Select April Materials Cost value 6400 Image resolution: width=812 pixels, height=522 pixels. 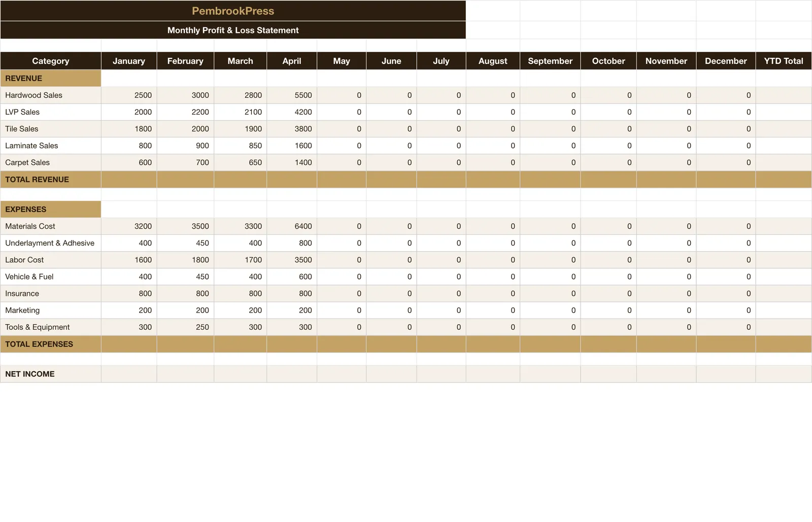(292, 226)
